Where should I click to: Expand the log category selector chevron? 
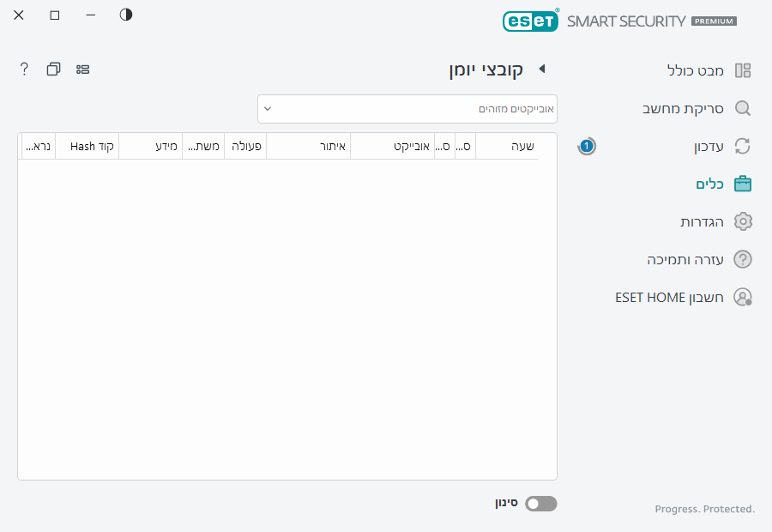267,109
